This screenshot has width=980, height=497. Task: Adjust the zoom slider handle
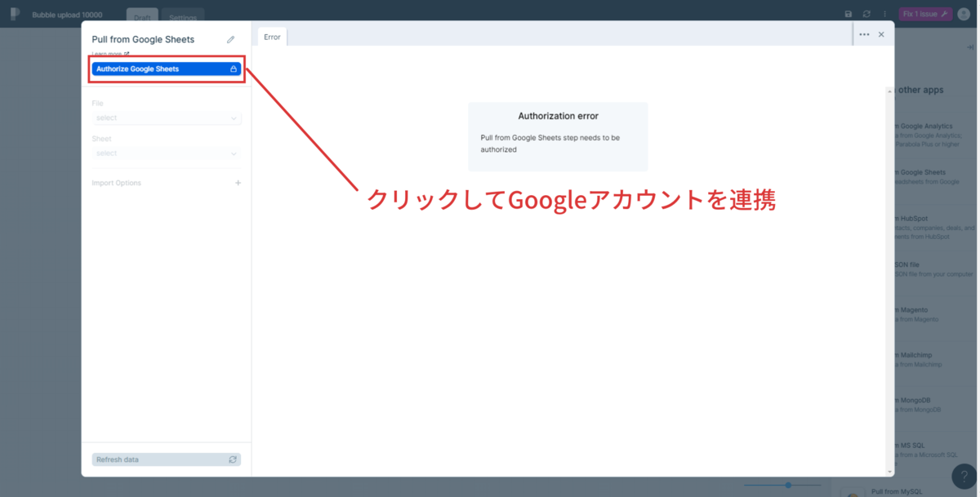(x=788, y=485)
